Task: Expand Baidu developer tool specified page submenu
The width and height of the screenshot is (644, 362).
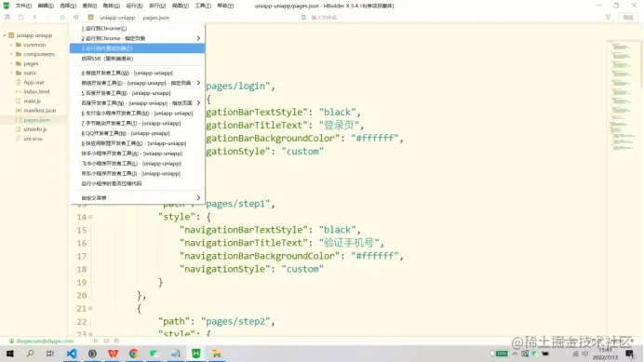Action: click(137, 103)
